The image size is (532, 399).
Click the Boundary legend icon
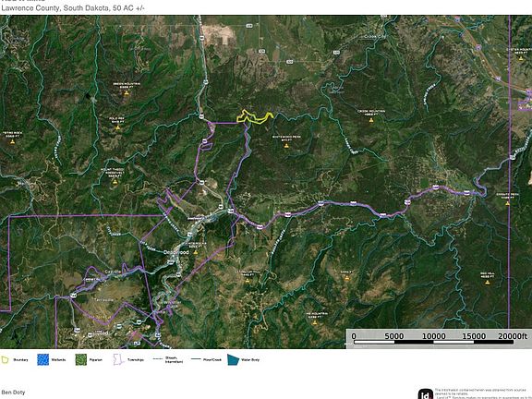(5, 360)
